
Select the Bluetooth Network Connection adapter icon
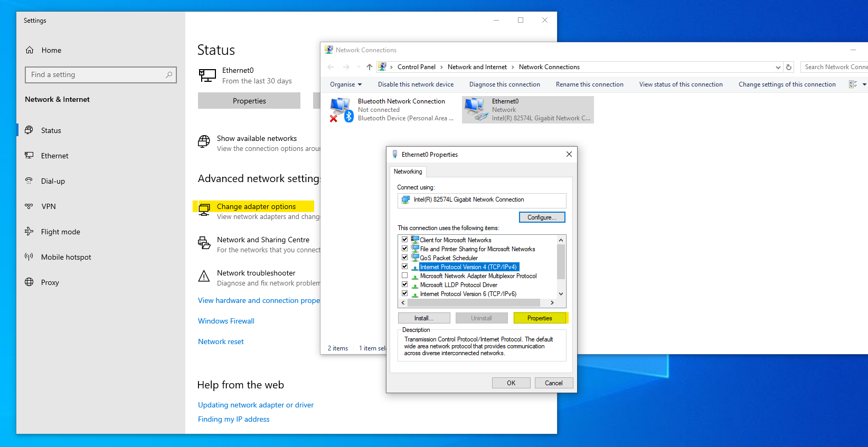[x=342, y=110]
